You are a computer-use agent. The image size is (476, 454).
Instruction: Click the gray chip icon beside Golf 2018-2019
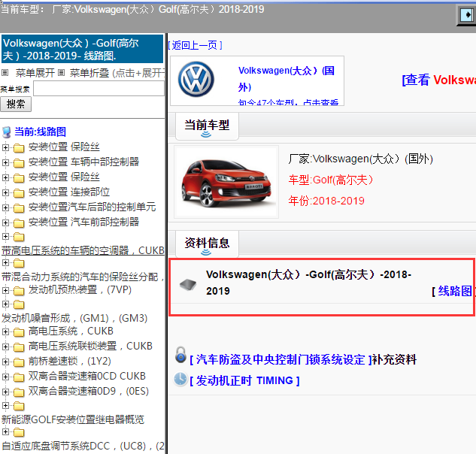[x=187, y=285]
